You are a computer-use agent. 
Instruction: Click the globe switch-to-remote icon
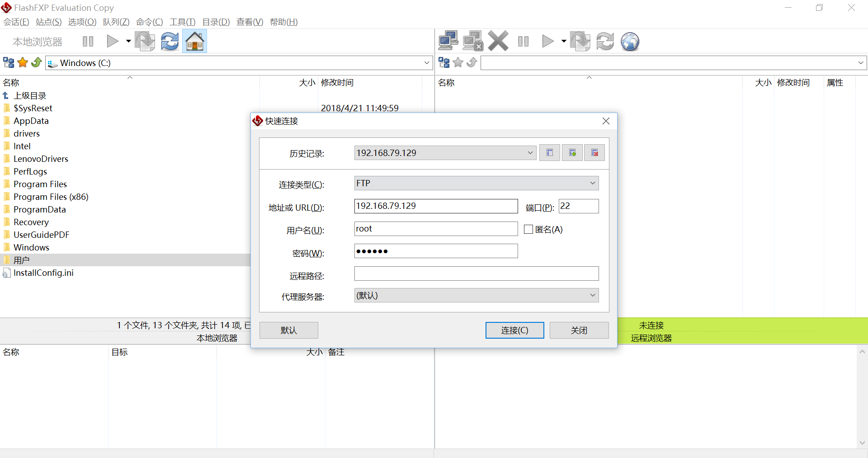630,42
